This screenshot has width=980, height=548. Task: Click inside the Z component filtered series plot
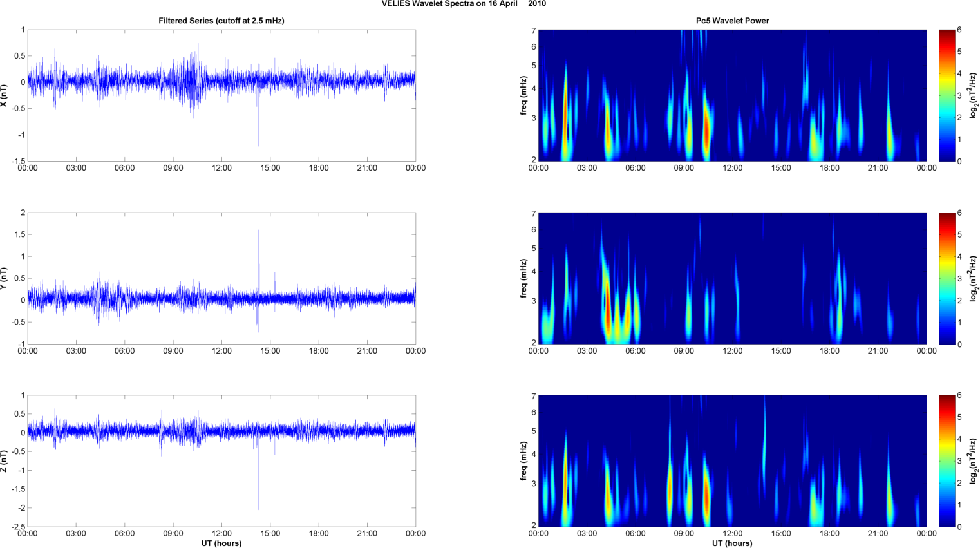[x=221, y=461]
